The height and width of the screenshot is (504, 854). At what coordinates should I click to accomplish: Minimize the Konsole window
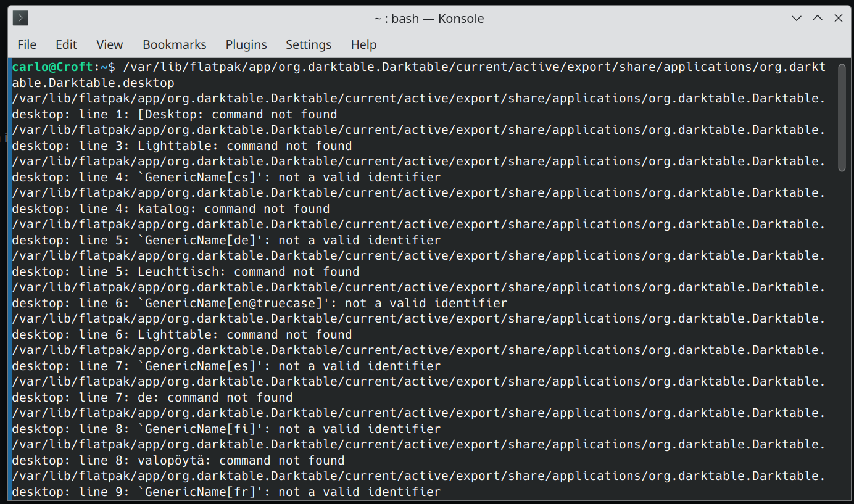pos(797,19)
